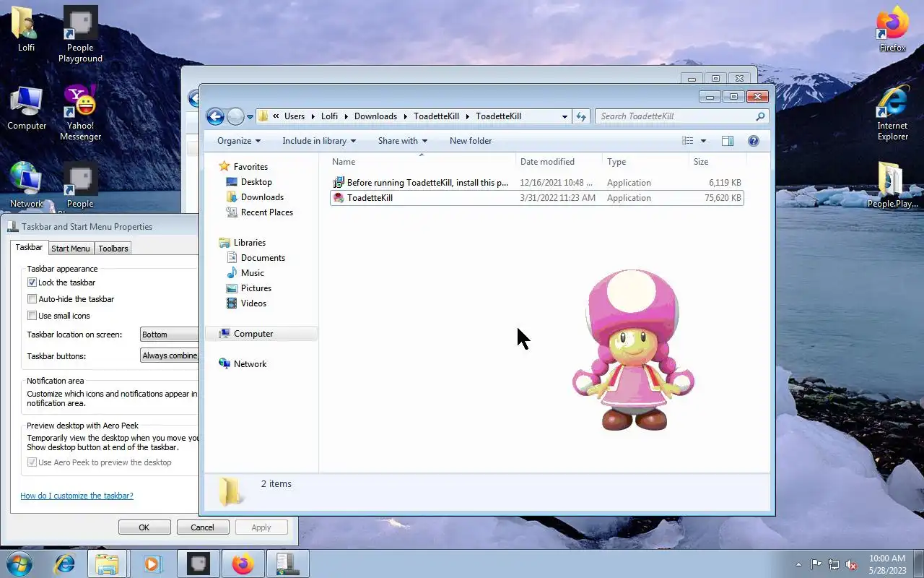Open the Firefox desktop shortcut

click(x=892, y=29)
